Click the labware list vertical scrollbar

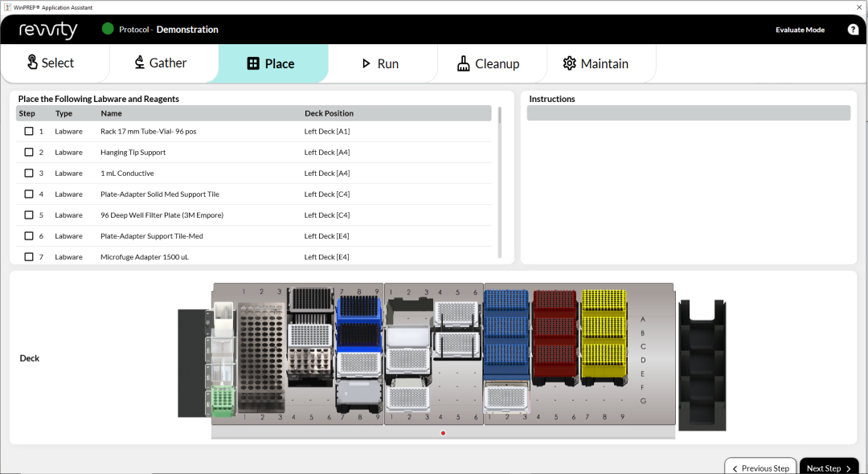pos(500,115)
